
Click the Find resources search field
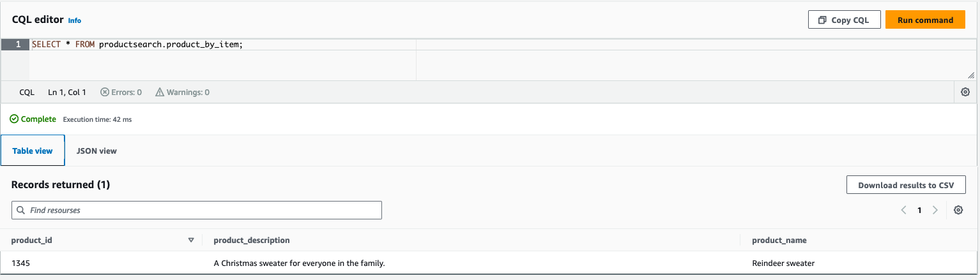(198, 210)
